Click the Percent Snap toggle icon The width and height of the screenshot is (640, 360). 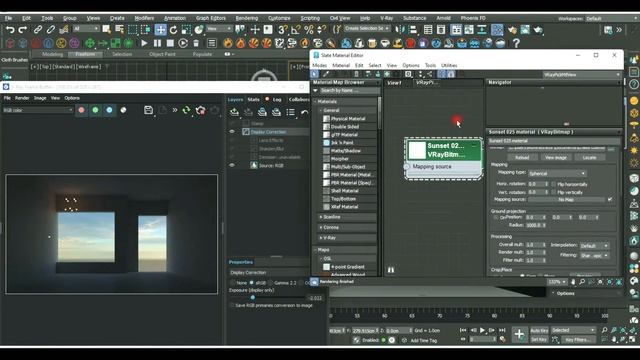click(309, 29)
